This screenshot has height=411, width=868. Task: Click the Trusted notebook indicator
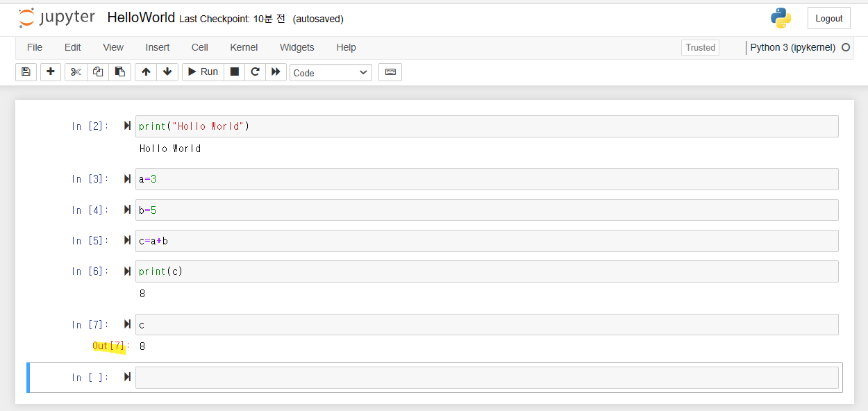(x=700, y=48)
